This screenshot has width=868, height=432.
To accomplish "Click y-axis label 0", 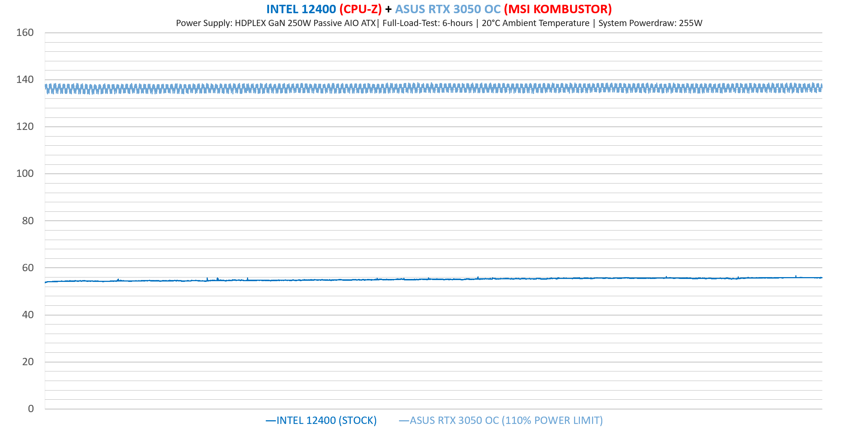I will tap(31, 409).
